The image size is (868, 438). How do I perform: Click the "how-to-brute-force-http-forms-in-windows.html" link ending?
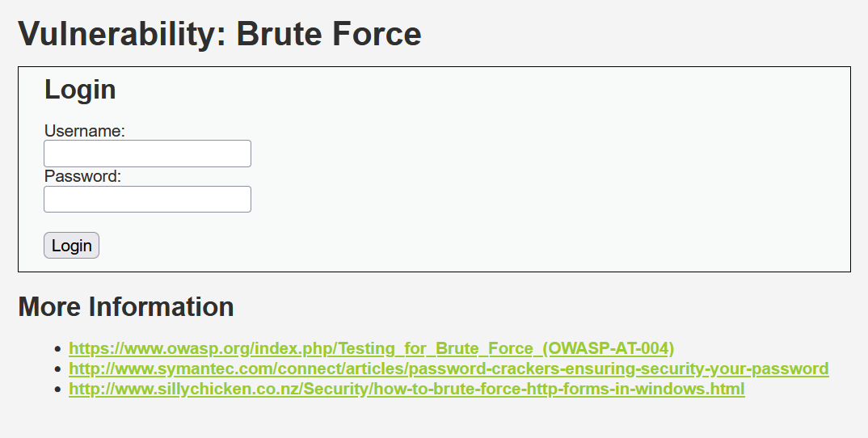(x=558, y=389)
